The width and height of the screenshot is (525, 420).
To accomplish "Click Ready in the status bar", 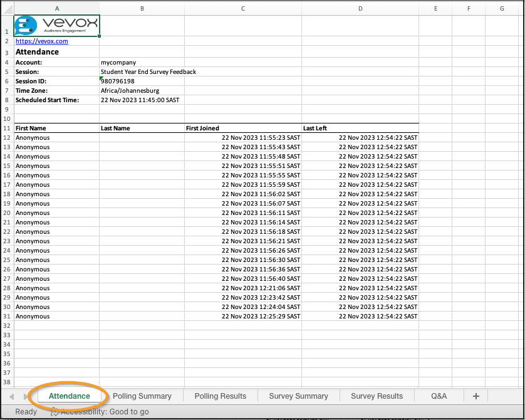I will tap(25, 411).
